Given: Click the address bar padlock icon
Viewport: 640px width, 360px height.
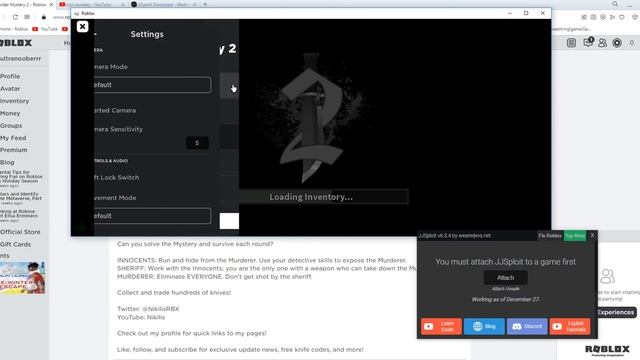Looking at the screenshot, I should pos(44,17).
